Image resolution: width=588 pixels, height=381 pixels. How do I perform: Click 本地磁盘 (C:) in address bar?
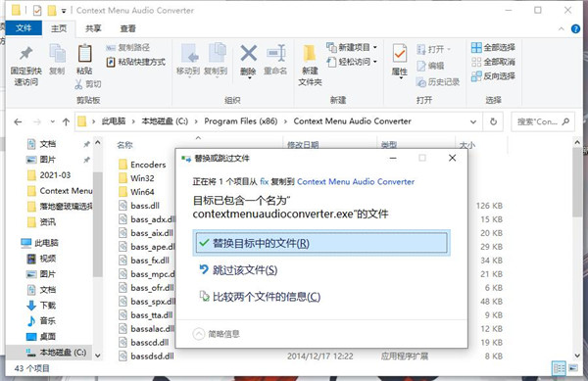tap(165, 121)
